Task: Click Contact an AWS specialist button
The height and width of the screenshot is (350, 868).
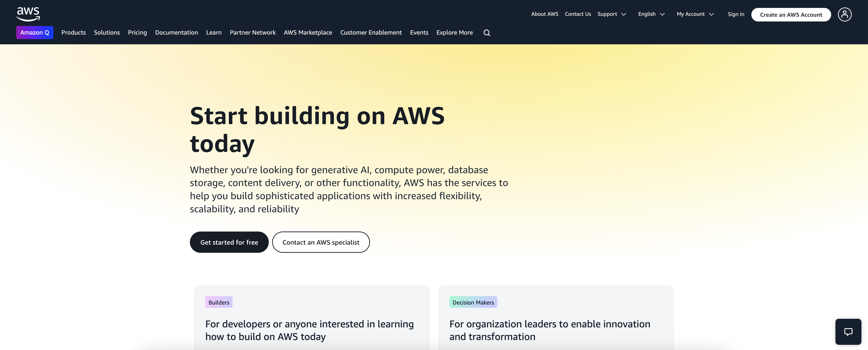Action: (321, 242)
